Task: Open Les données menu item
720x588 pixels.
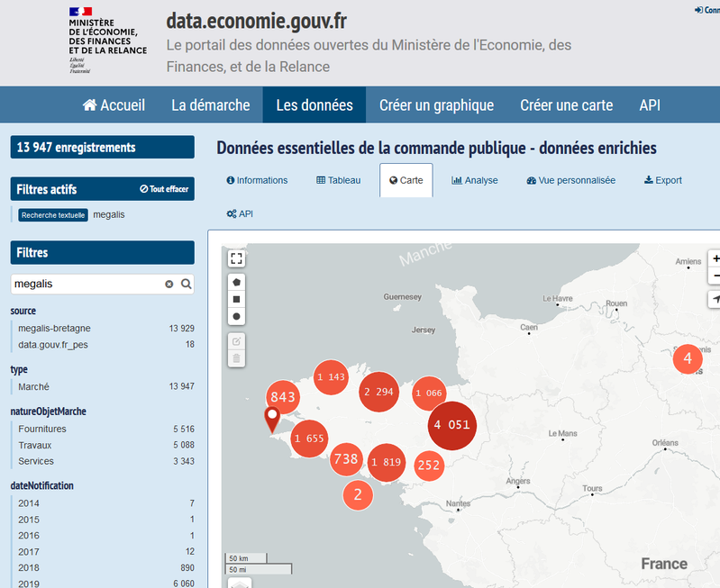Action: (x=314, y=105)
